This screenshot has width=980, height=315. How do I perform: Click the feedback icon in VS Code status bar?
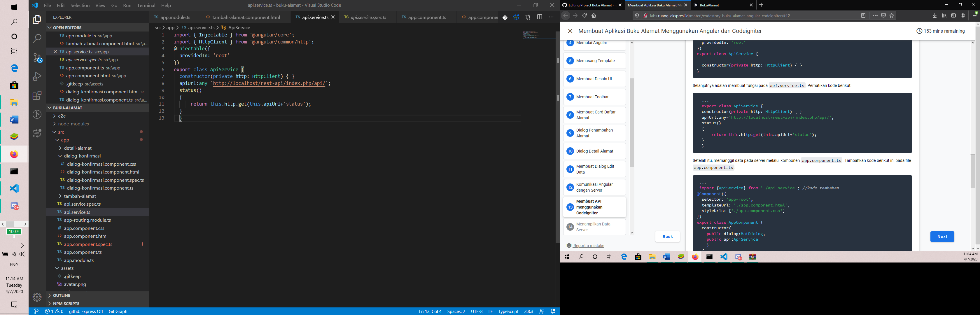(542, 311)
